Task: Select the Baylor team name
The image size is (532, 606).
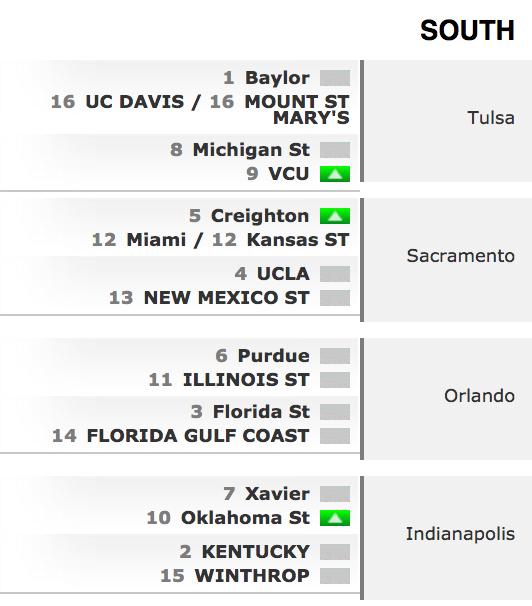Action: click(x=277, y=78)
